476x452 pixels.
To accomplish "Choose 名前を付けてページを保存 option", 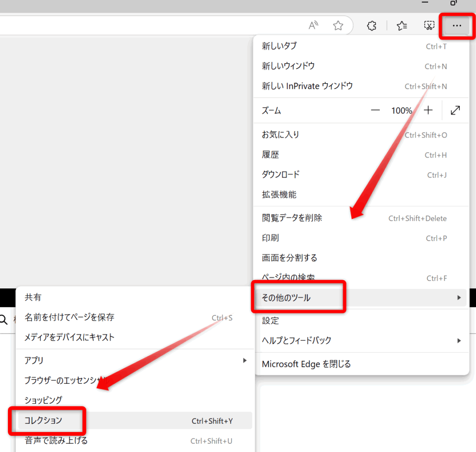I will [x=69, y=318].
